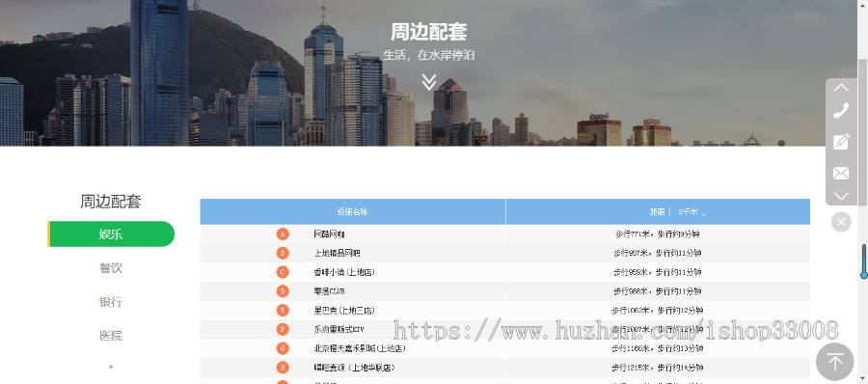Viewport: 868px width, 384px height.
Task: Click the 周边配套 sidebar heading
Action: coord(111,201)
